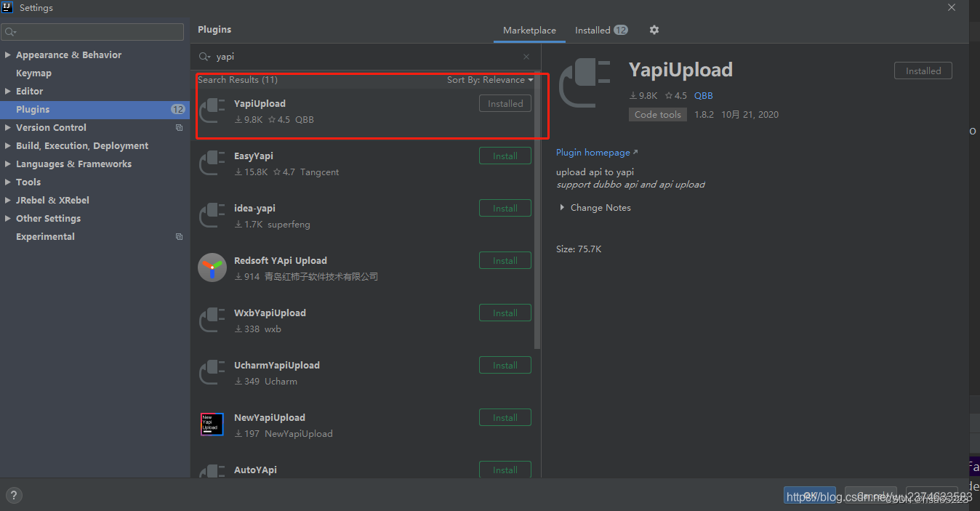980x511 pixels.
Task: Click the YapiUpload plugin icon in results
Action: [212, 111]
